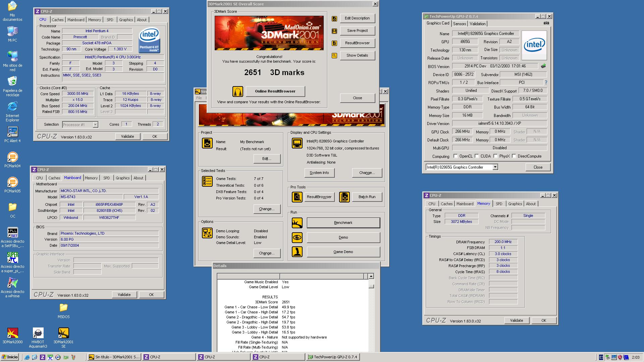The width and height of the screenshot is (644, 362).
Task: Click the Bus Interface question mark
Action: (546, 82)
